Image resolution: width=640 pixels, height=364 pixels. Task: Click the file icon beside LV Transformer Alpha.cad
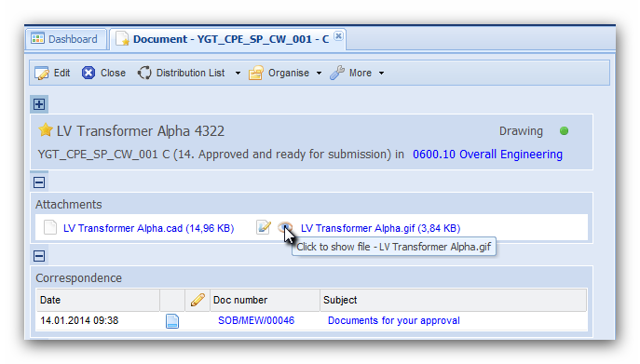[50, 228]
